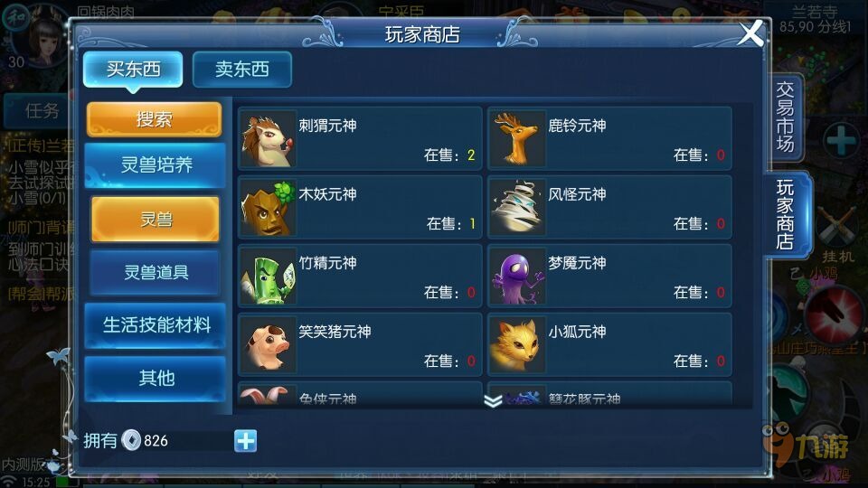Screen dimensions: 868x488
Task: Choose the 梦魔元神 purple ghost icon
Action: [x=517, y=277]
